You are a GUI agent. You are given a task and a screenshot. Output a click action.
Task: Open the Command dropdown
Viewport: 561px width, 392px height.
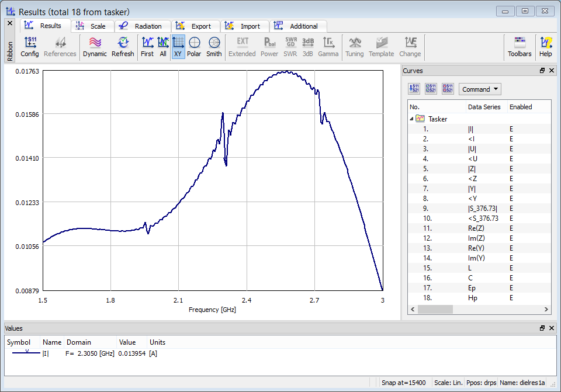(x=480, y=89)
